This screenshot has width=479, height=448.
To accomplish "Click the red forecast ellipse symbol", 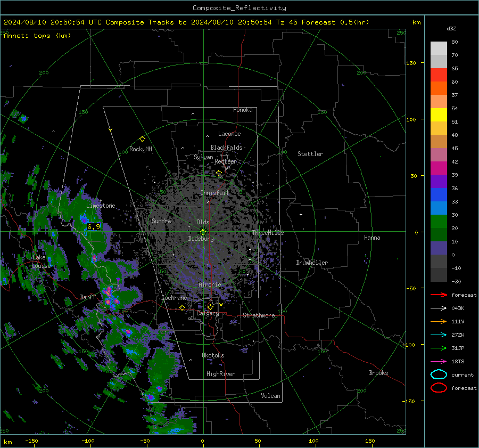I will pos(439,388).
